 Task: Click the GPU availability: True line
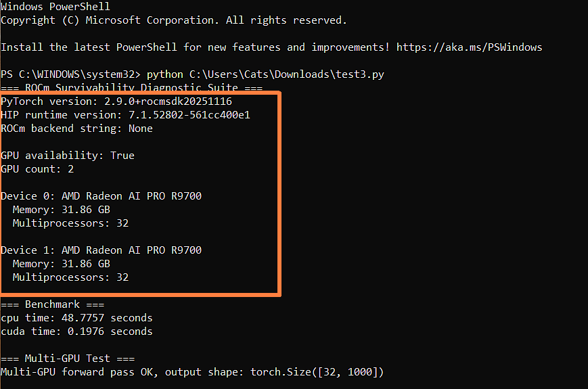[x=68, y=156]
